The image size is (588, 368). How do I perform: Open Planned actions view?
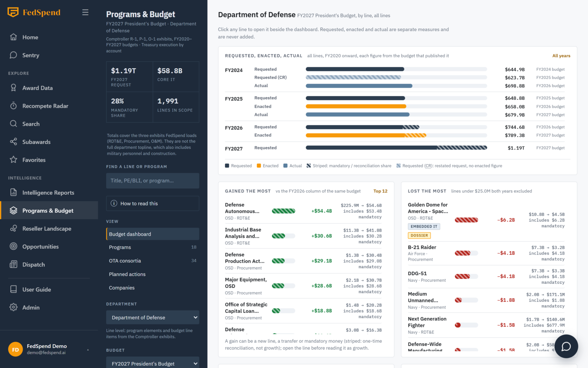coord(153,274)
